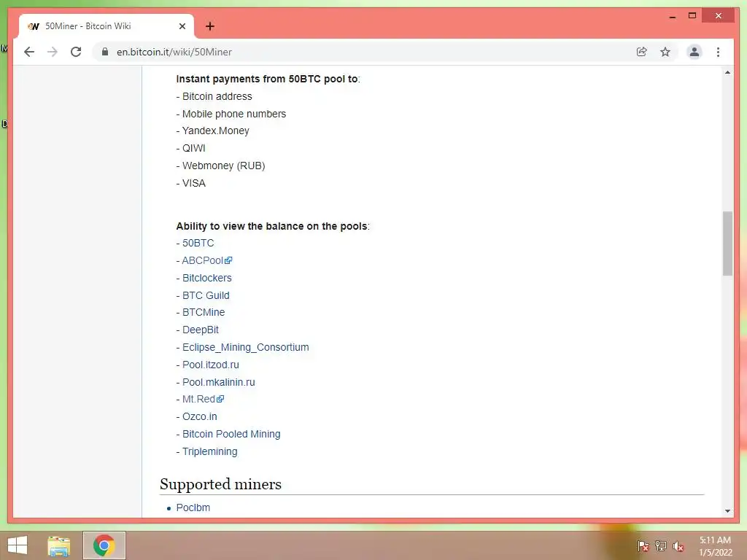Select the 50Miner - Bitcoin Wiki tab
This screenshot has width=747, height=560.
pos(106,26)
